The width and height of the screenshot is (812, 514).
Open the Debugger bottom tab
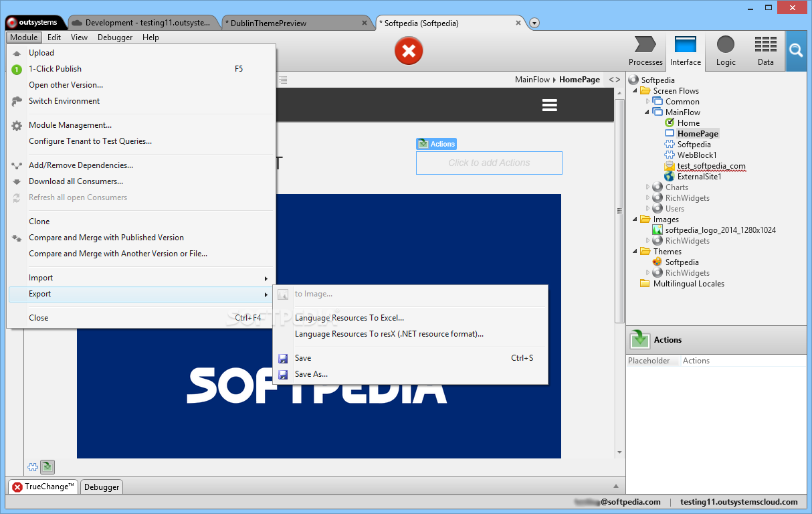click(102, 487)
